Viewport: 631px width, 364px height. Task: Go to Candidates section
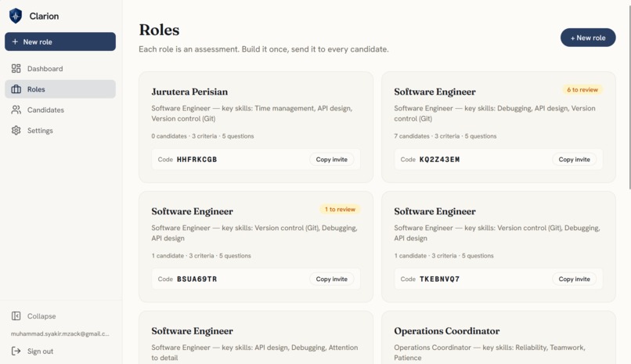[60, 110]
